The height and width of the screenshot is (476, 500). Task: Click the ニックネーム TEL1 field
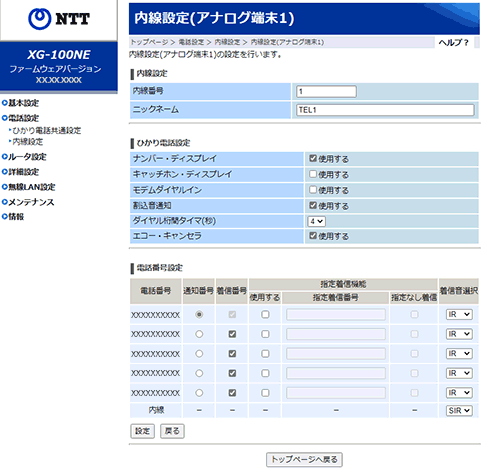(385, 110)
